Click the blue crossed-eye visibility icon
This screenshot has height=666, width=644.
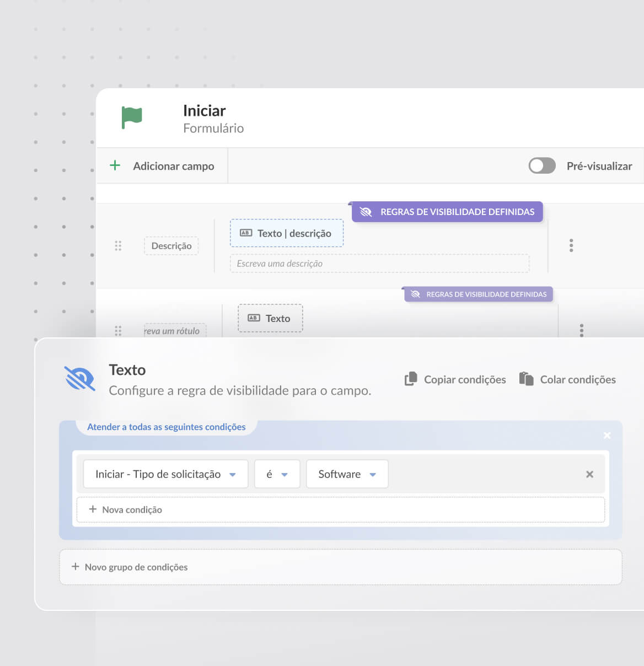(80, 379)
